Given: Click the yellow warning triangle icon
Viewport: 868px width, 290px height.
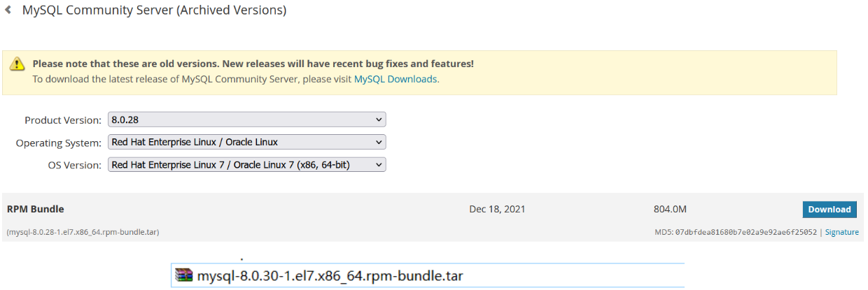Looking at the screenshot, I should point(17,64).
